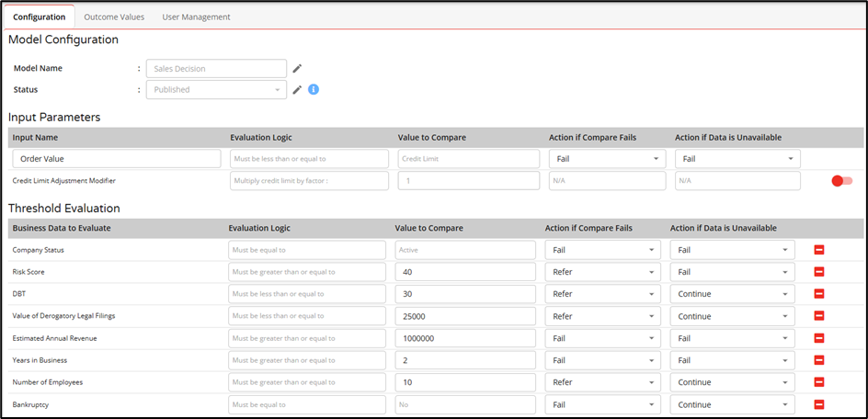The image size is (868, 419).
Task: Remove the Bankruptcy threshold row
Action: [818, 404]
